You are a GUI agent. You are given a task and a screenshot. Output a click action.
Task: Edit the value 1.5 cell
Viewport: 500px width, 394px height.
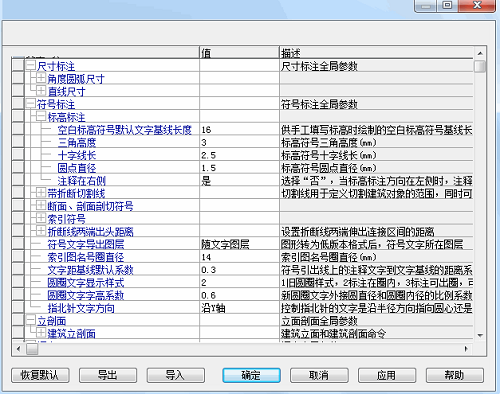pos(239,168)
